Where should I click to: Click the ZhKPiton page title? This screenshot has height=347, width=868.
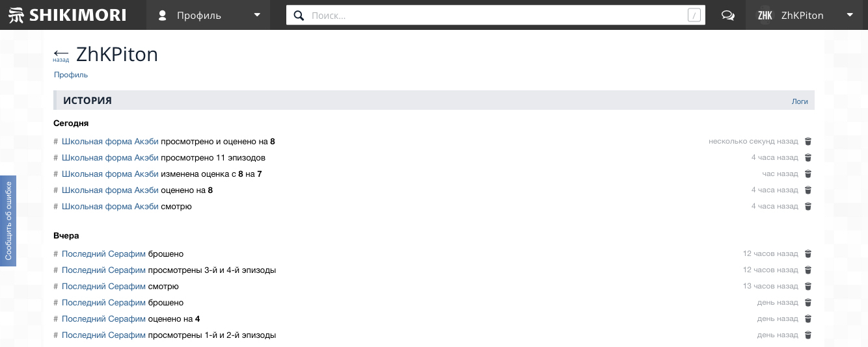click(x=117, y=54)
